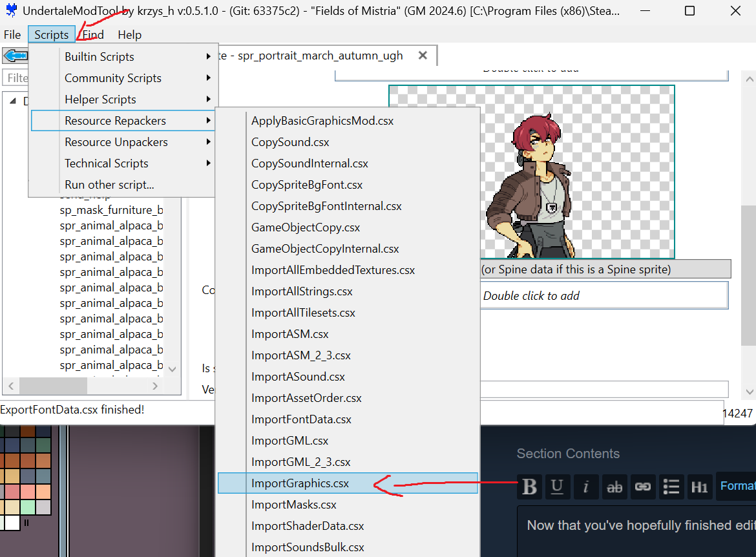Click tree horizontal scrollbar right arrow
Image resolution: width=756 pixels, height=557 pixels.
tap(155, 386)
